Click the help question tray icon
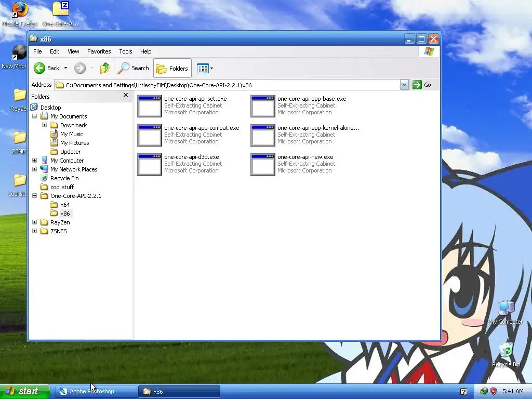Viewport: 532px width, 399px height. click(x=463, y=392)
